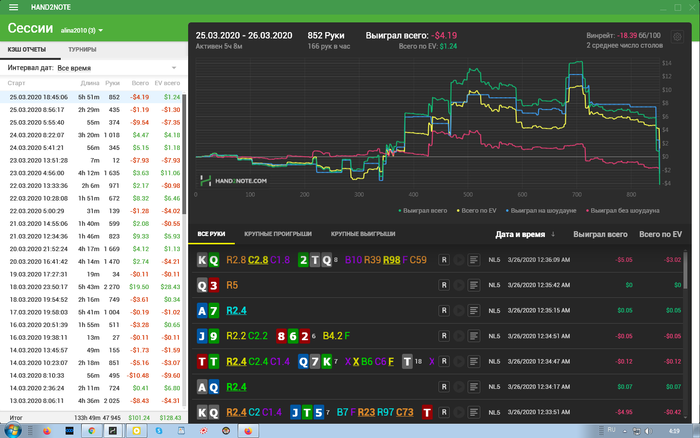Viewport: 700px width, 438px height.
Task: Click replayer R button for TT hand
Action: pyautogui.click(x=444, y=361)
